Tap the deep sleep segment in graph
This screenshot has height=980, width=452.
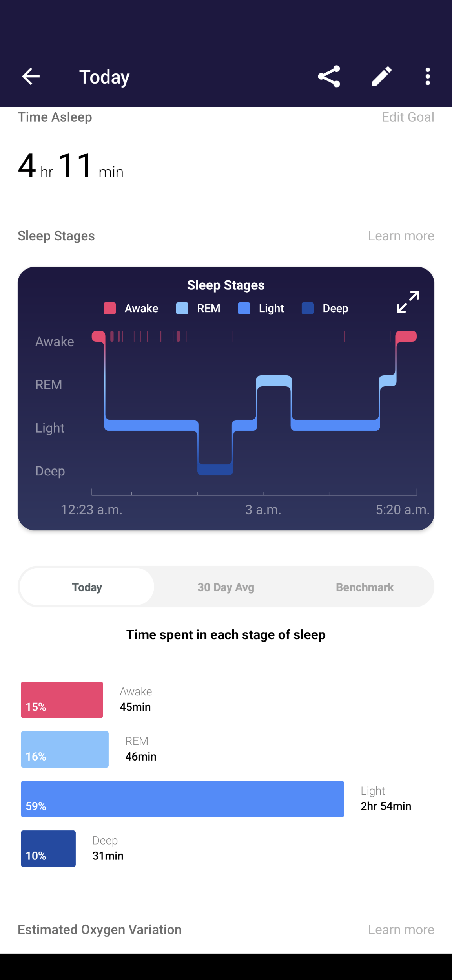[215, 470]
